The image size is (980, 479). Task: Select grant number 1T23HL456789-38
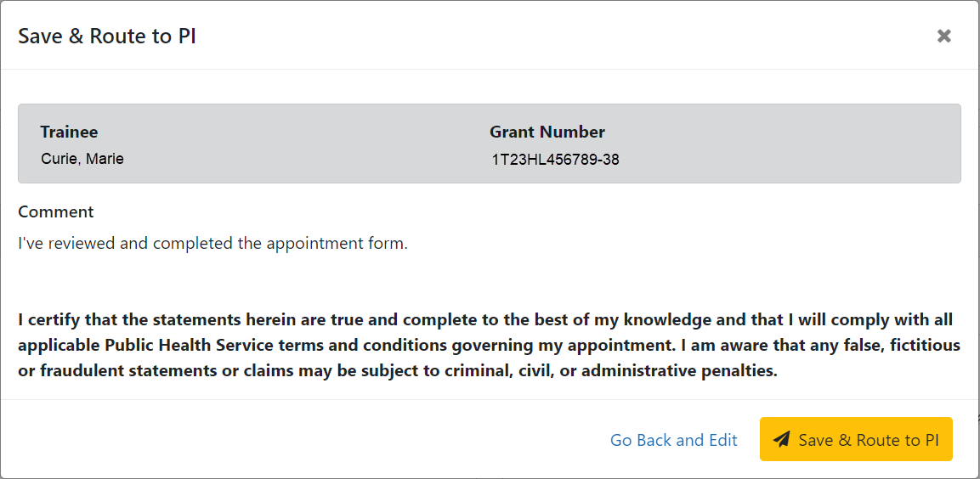tap(554, 160)
